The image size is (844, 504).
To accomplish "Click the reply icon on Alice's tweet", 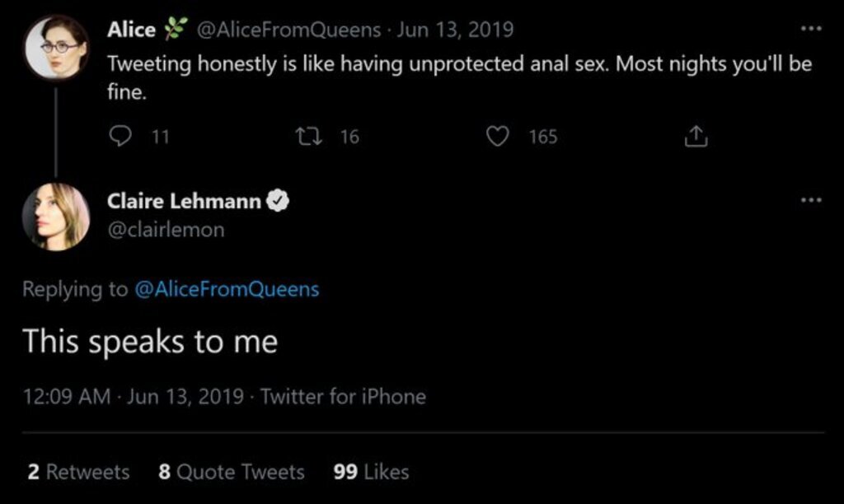I will point(120,137).
